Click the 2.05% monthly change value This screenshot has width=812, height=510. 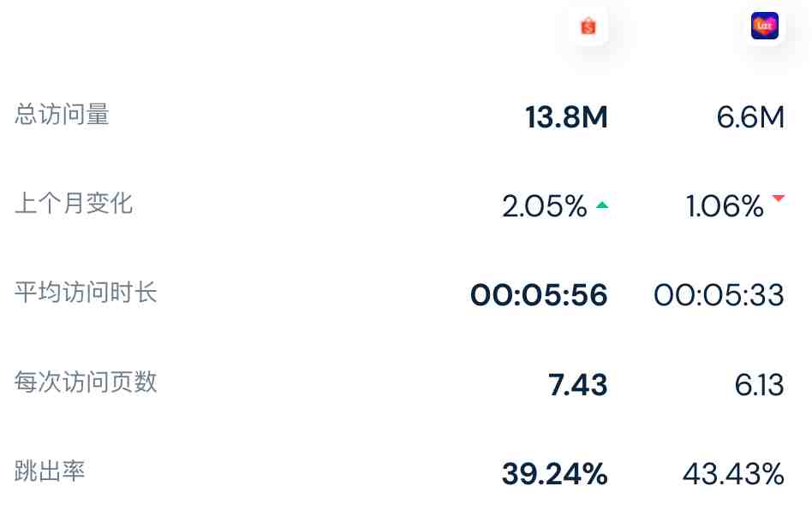544,206
